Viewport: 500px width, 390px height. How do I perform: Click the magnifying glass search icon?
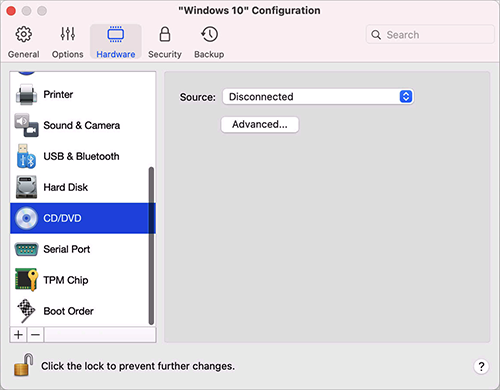(x=376, y=35)
